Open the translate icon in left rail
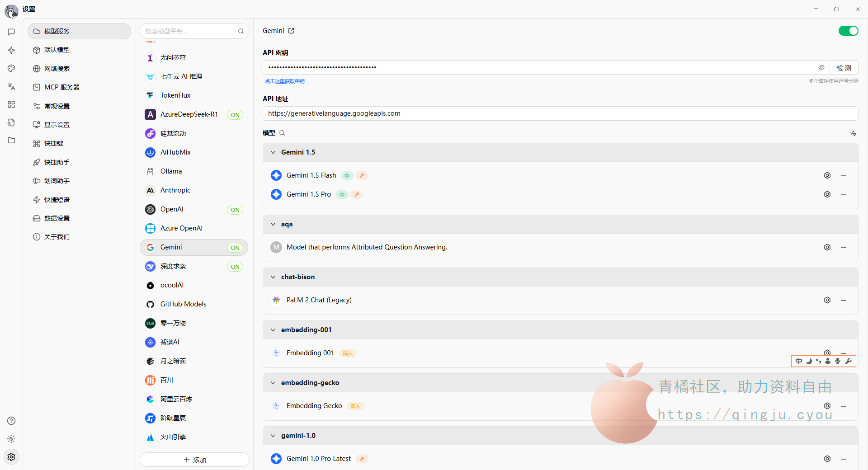 (11, 86)
